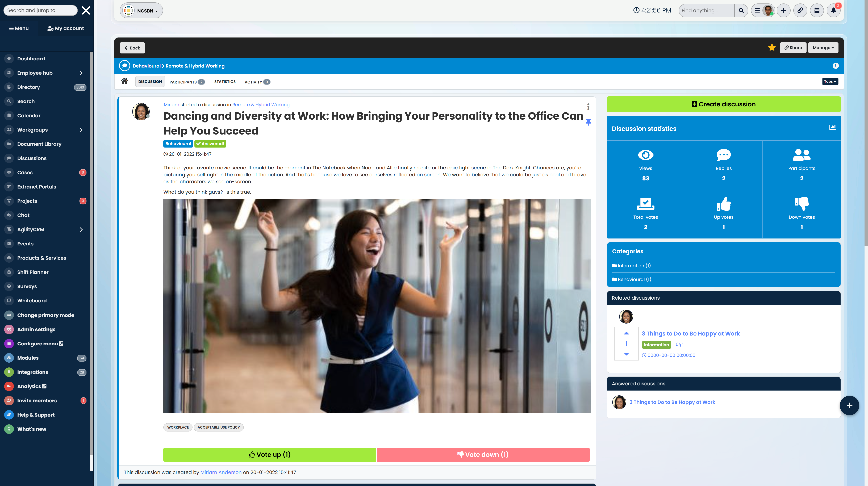Click the plus quick-add icon in top bar

click(783, 10)
